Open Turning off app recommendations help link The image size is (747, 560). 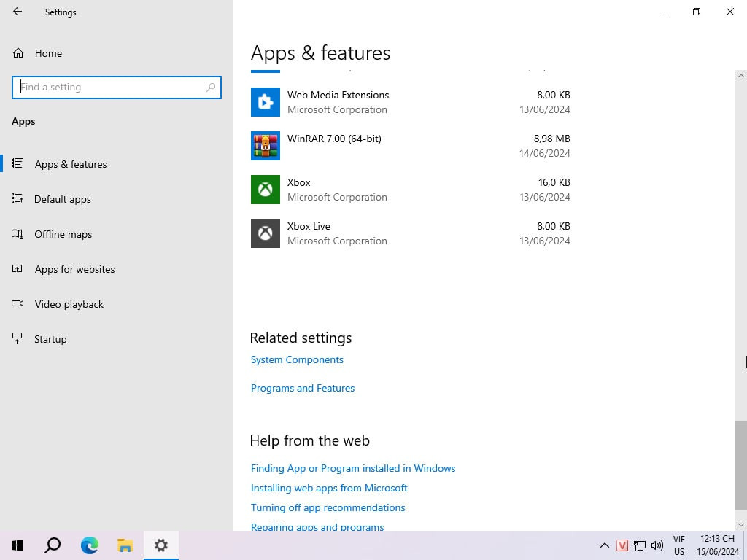[x=328, y=507]
